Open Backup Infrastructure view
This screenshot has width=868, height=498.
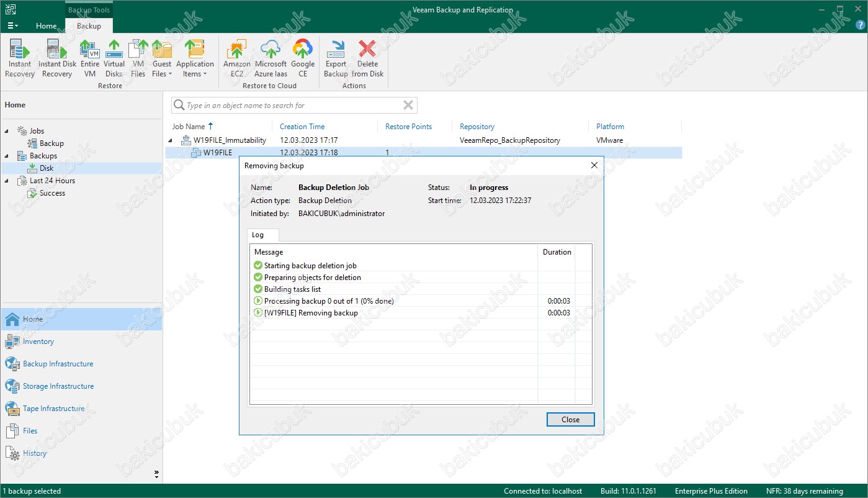[x=81, y=364]
